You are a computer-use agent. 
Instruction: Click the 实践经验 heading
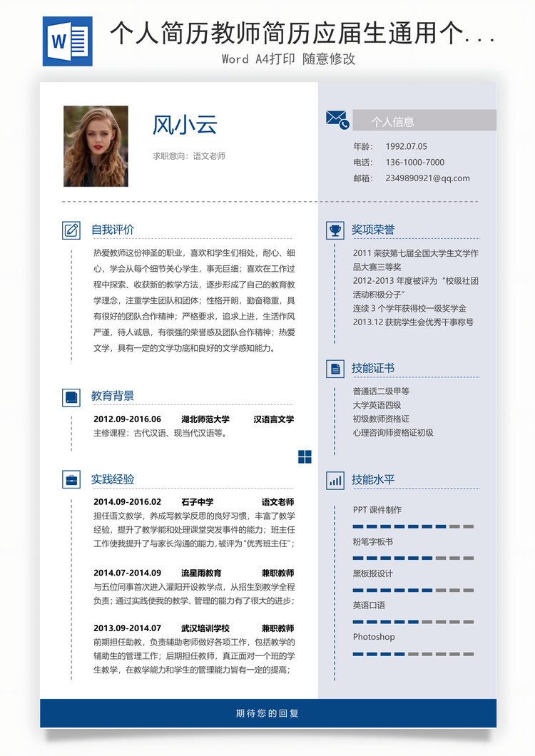coord(113,479)
